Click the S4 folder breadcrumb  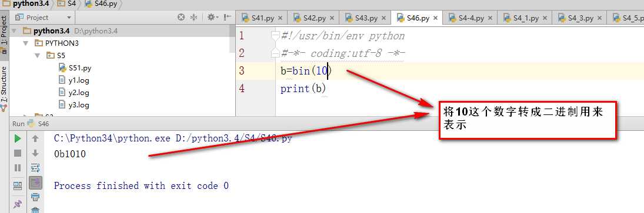coord(67,4)
